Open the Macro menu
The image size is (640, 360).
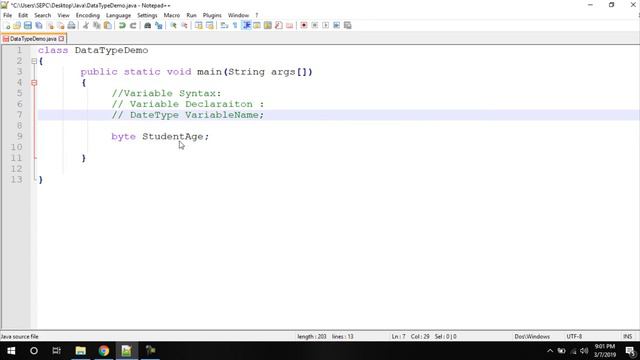pyautogui.click(x=171, y=15)
